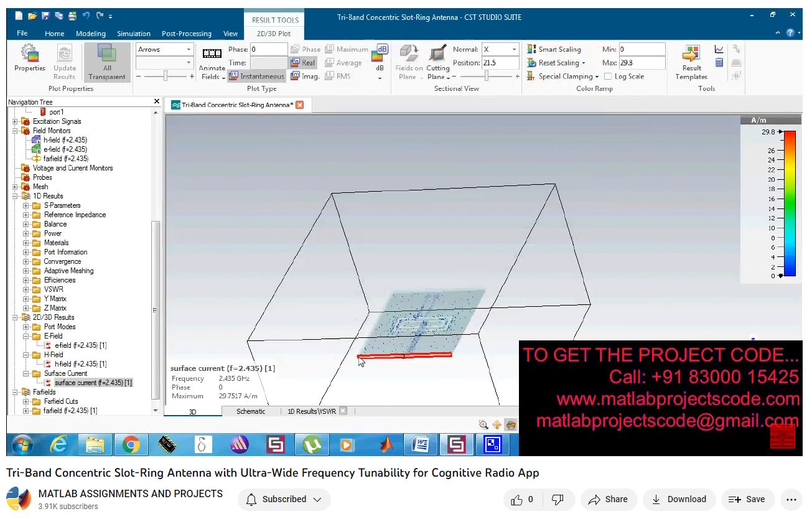Enable the Log Scale checkbox

click(x=607, y=77)
